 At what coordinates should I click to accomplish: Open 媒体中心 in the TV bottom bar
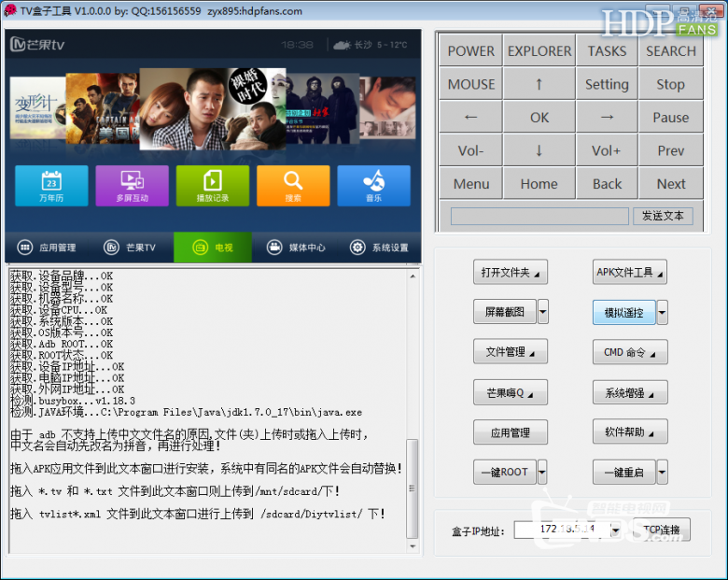tap(296, 248)
